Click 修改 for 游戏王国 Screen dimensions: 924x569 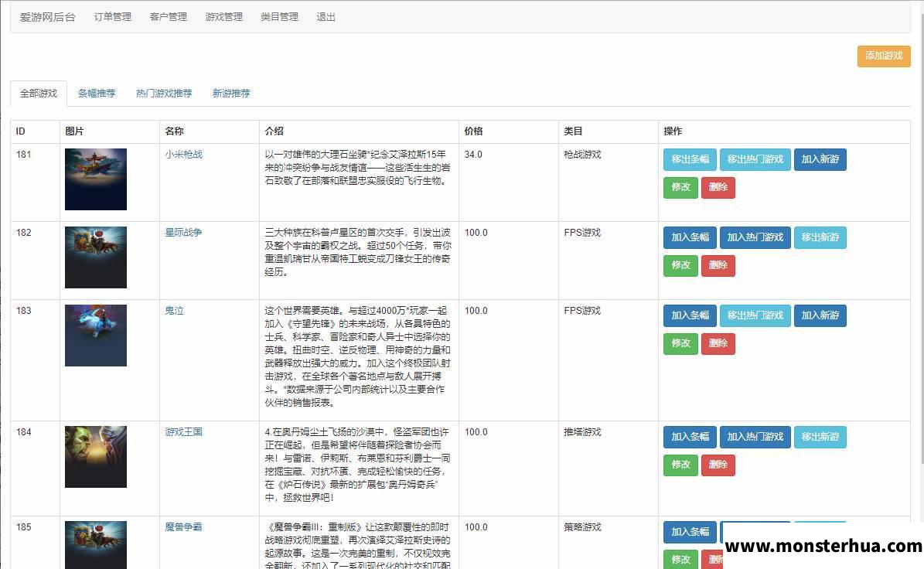click(x=680, y=465)
